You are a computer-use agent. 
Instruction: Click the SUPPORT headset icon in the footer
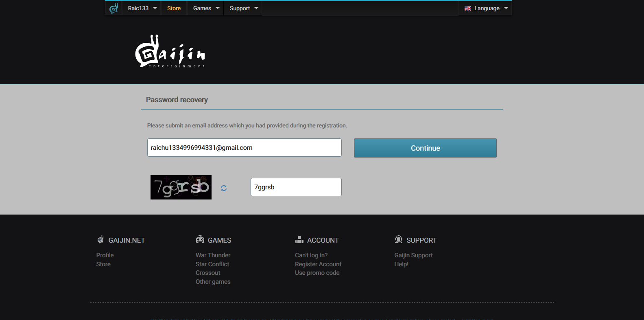(399, 239)
